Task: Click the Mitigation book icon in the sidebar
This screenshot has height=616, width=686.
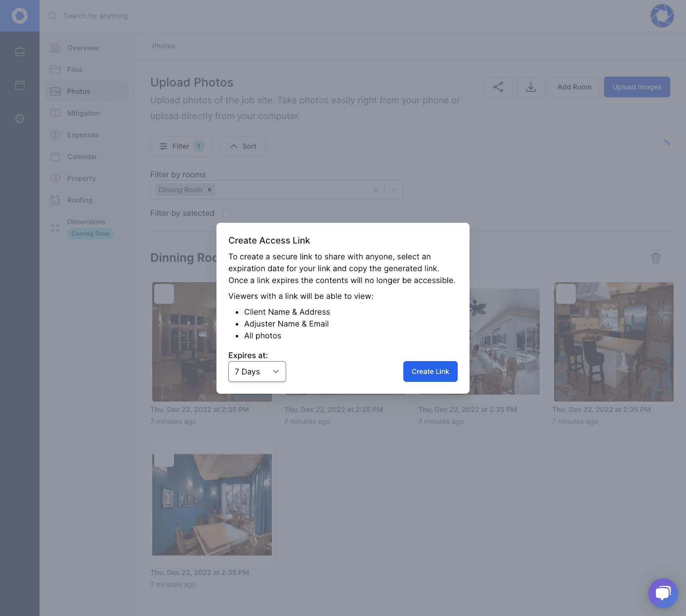Action: coord(55,113)
